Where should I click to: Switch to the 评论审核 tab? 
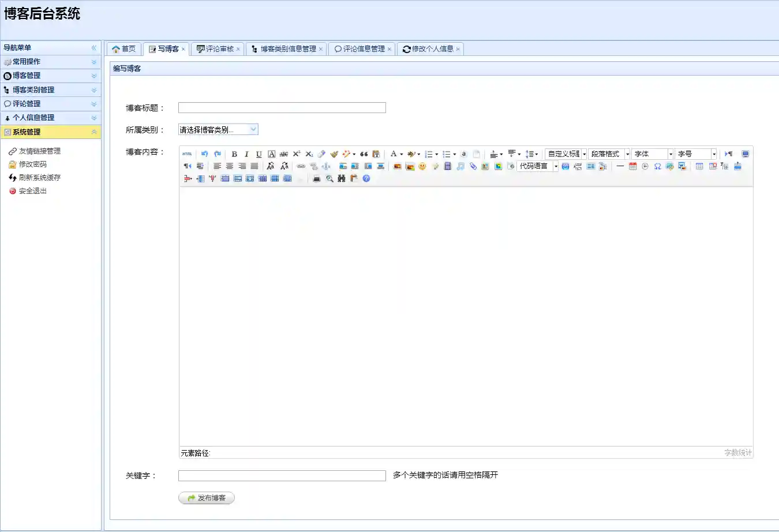[218, 49]
